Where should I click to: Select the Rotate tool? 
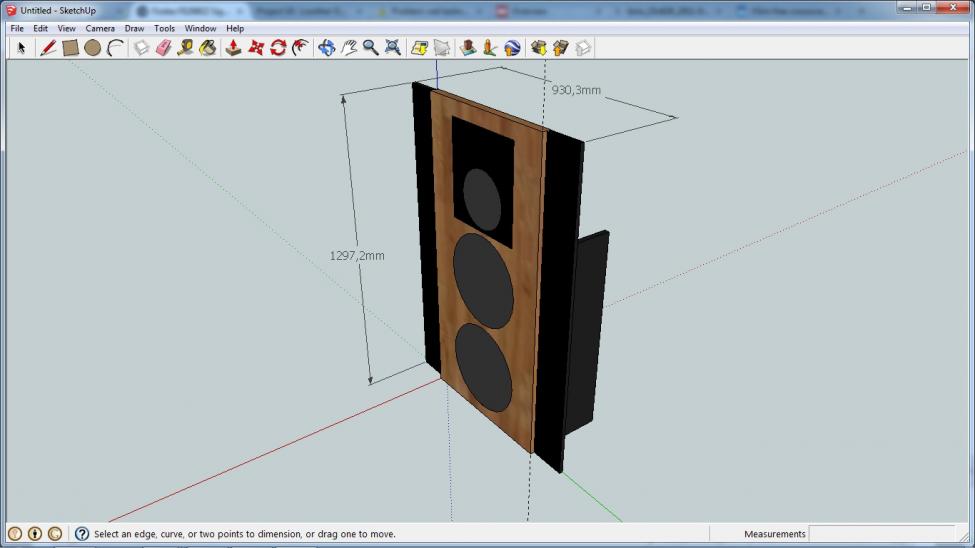(278, 48)
